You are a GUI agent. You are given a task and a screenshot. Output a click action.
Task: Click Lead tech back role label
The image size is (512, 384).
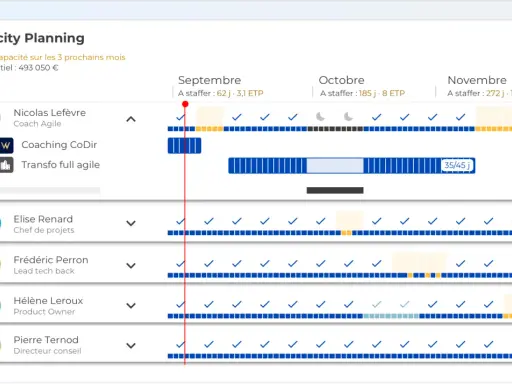[44, 271]
